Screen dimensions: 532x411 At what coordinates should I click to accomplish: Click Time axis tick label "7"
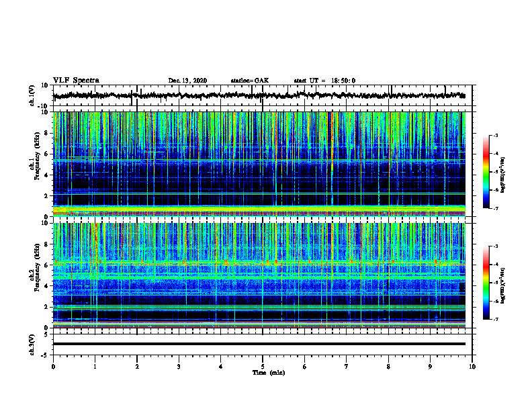347,367
